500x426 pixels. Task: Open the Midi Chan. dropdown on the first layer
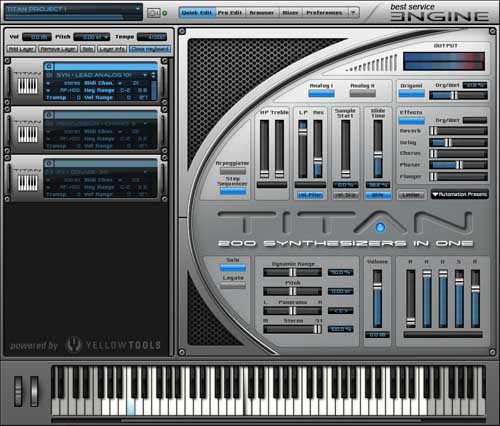click(120, 83)
